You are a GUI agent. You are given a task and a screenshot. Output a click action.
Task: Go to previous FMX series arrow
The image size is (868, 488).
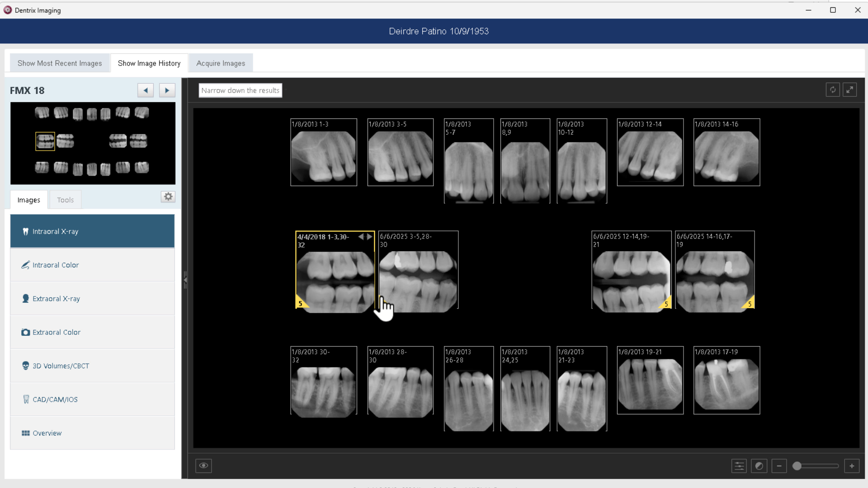click(x=146, y=90)
